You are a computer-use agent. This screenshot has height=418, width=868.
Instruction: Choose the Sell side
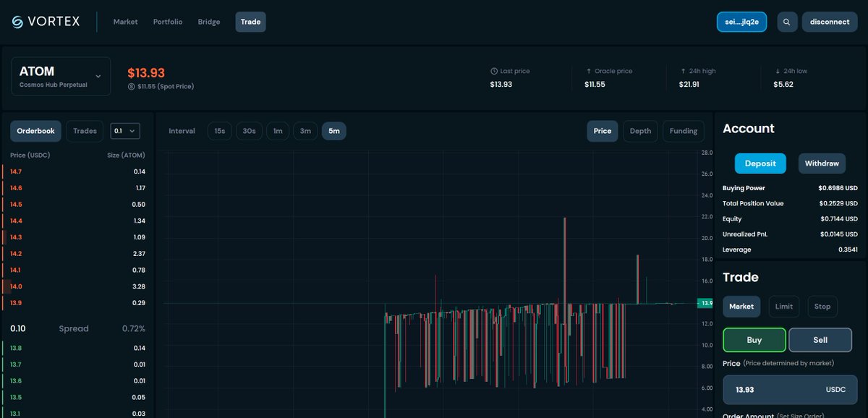click(820, 339)
